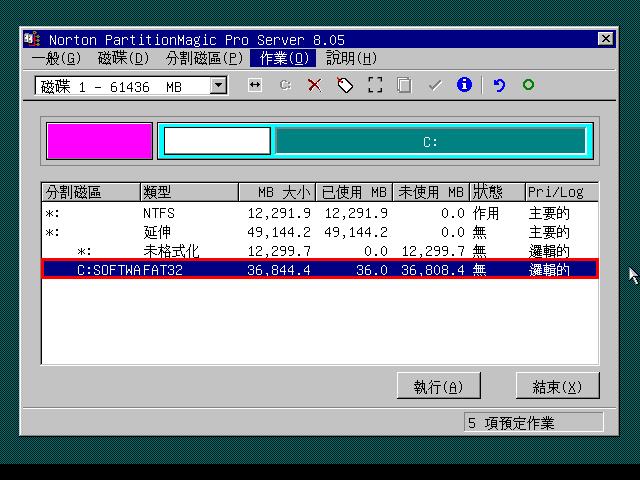This screenshot has width=640, height=480.
Task: Click the 未使用 MB column header
Action: point(431,192)
